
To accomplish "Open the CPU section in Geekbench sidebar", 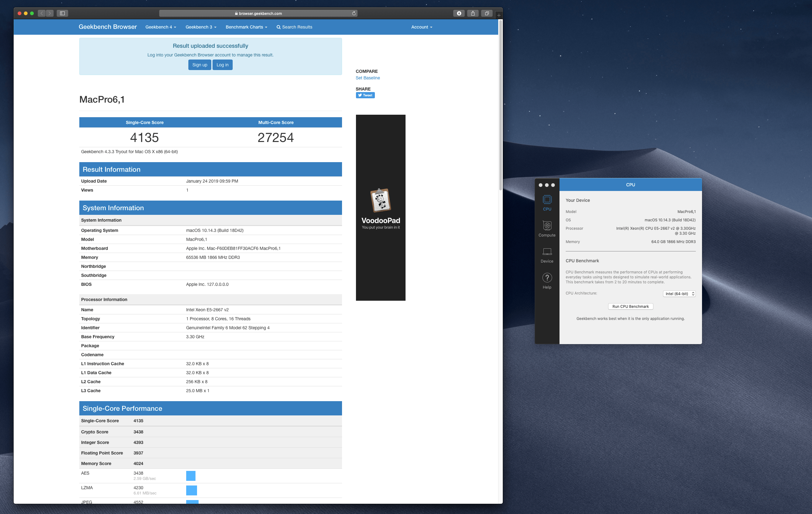I will tap(547, 202).
